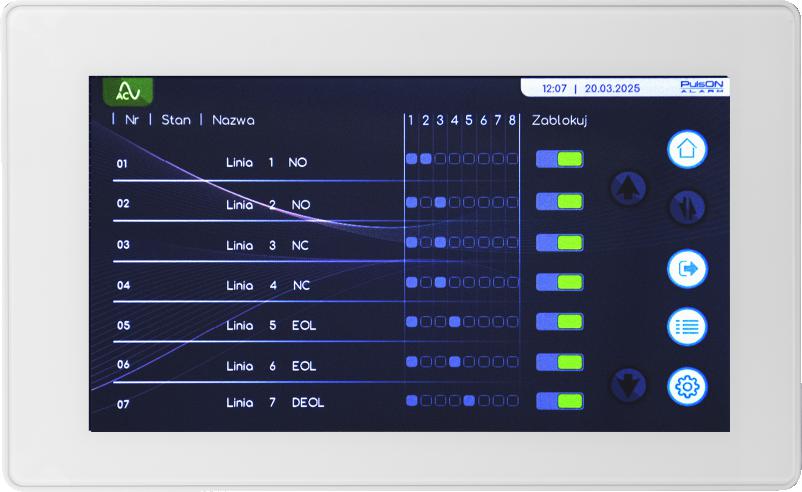Toggle the Zablokuj switch for Linia 1

[x=559, y=159]
